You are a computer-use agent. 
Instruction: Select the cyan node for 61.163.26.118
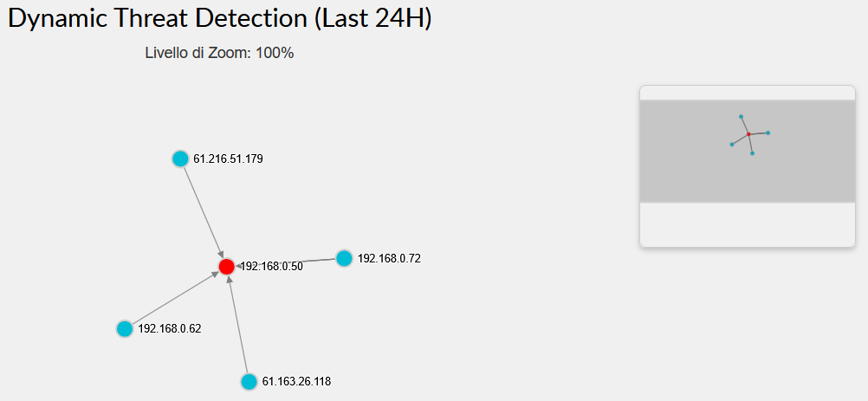249,381
